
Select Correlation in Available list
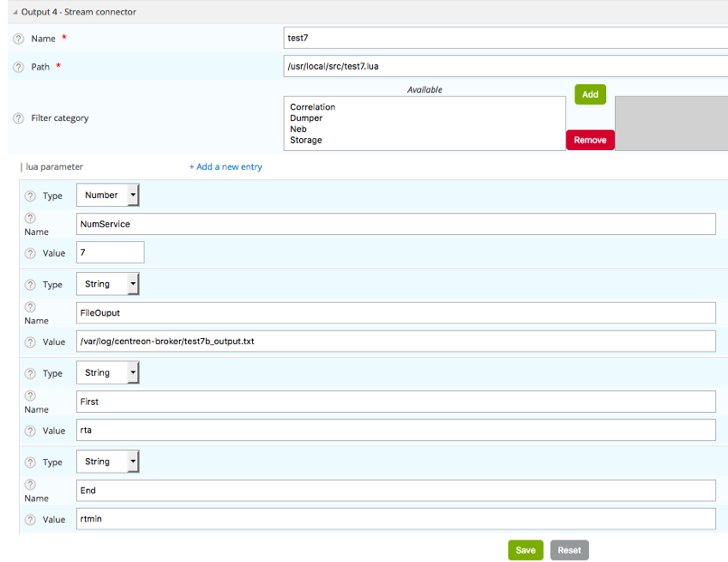(x=313, y=108)
